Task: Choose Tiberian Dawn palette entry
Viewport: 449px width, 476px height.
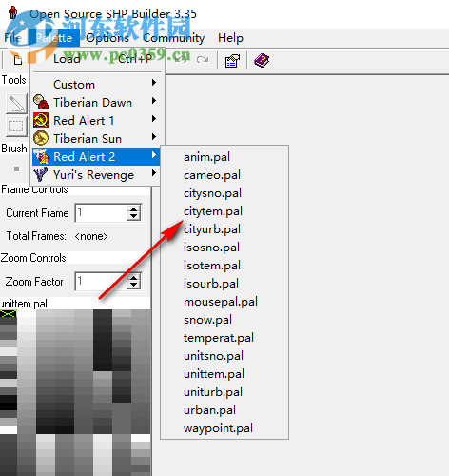Action: click(96, 103)
